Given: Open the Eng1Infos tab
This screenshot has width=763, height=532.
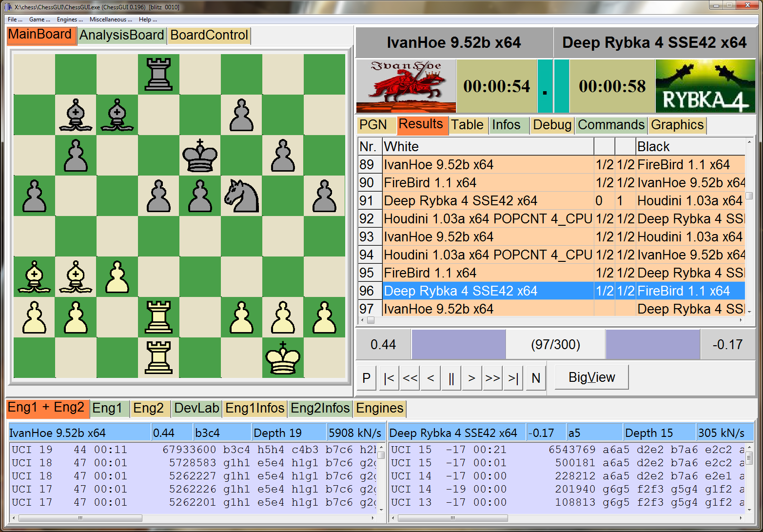Looking at the screenshot, I should (x=255, y=408).
